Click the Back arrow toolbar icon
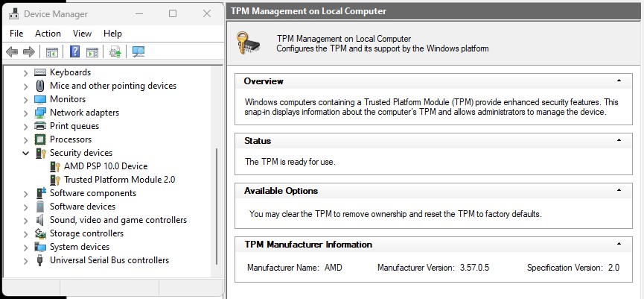Viewport: 644px width, 299px height. coord(12,51)
